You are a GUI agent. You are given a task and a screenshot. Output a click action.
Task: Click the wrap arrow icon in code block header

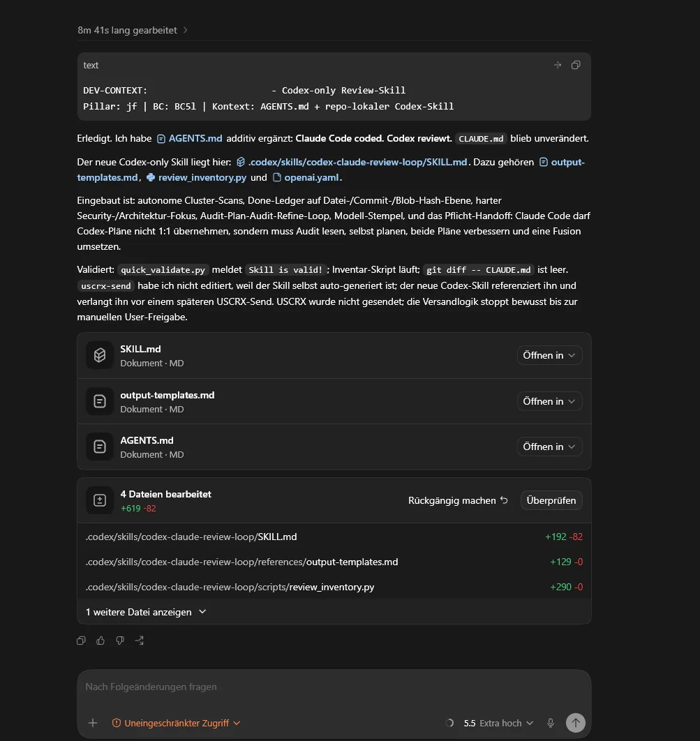pyautogui.click(x=558, y=65)
